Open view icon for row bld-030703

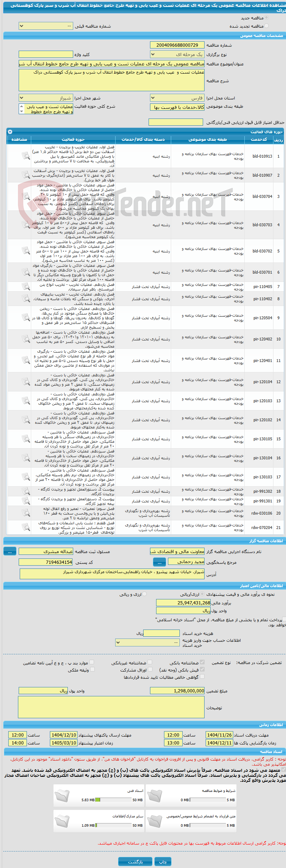(x=25, y=224)
